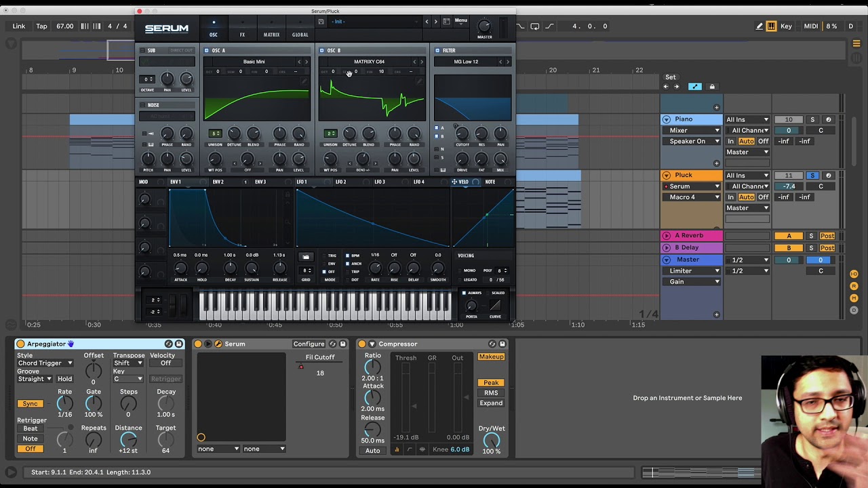868x488 pixels.
Task: Click the filter CUTOFF knob
Action: [x=462, y=134]
